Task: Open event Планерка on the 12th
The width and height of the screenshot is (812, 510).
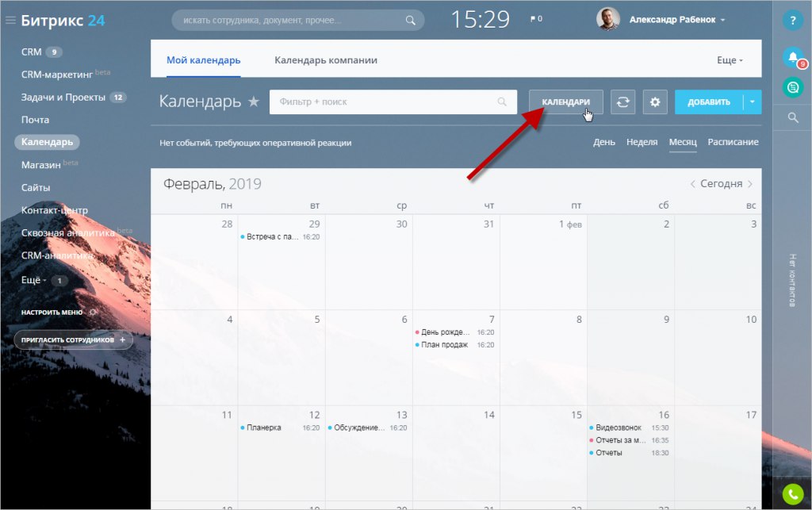Action: [280, 428]
